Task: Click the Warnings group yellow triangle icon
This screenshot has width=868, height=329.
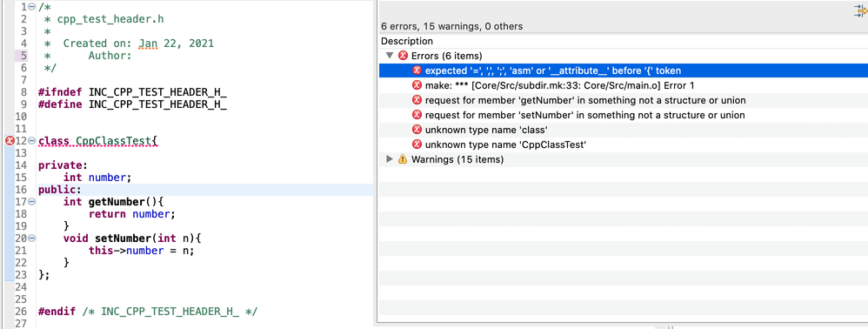Action: (403, 159)
